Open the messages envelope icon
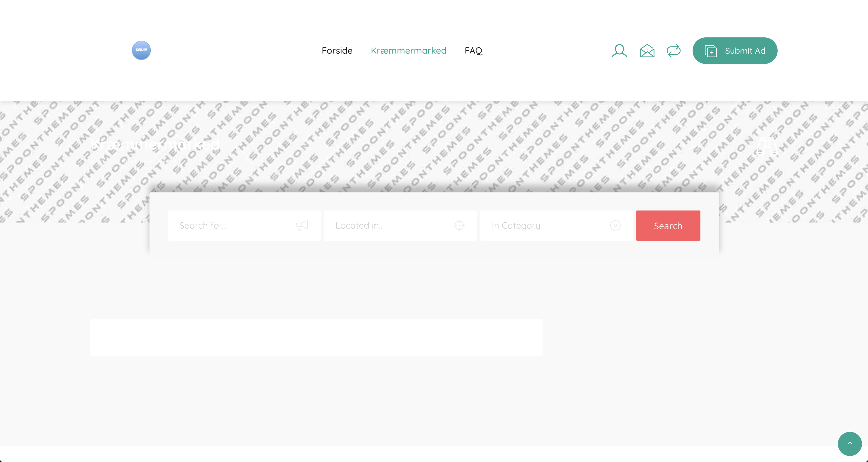Image resolution: width=868 pixels, height=462 pixels. click(x=647, y=51)
